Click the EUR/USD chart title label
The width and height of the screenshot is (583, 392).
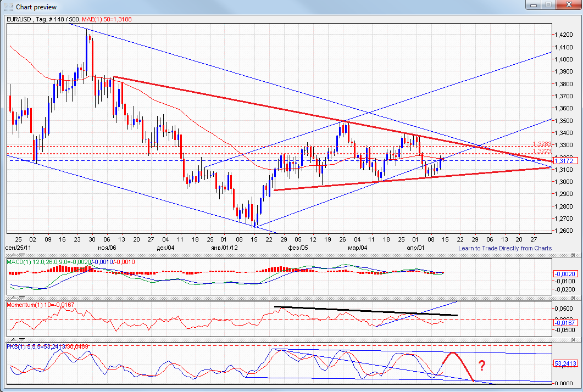[x=19, y=19]
